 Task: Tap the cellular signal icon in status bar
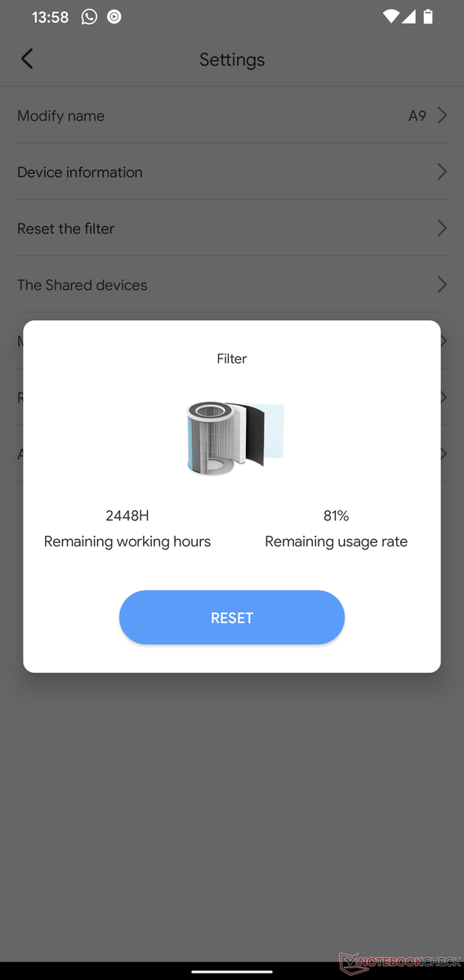[x=409, y=16]
